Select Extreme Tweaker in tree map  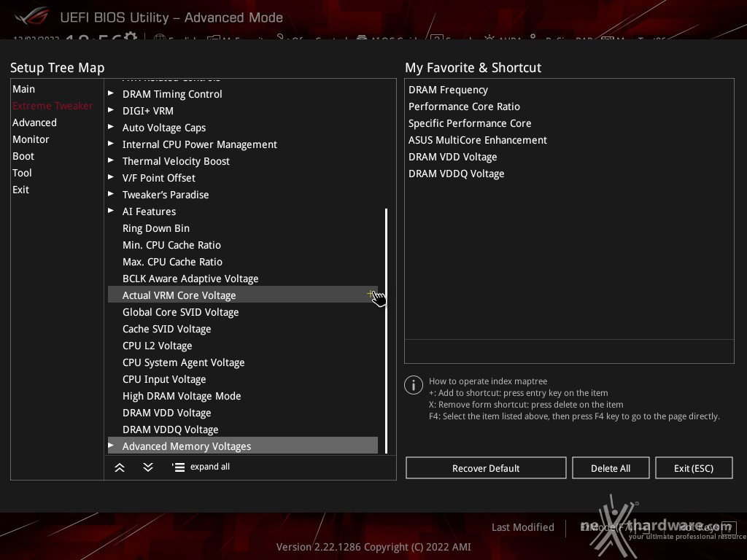[x=53, y=106]
